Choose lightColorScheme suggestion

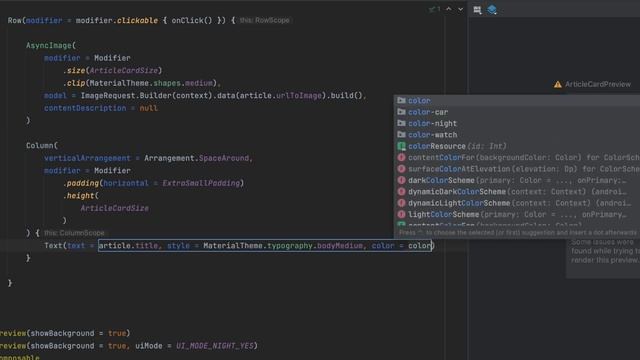click(x=517, y=215)
